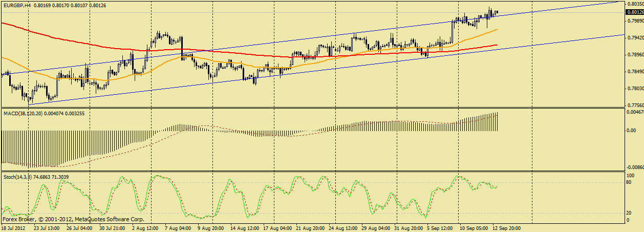Screen dimensions: 644x232
Task: Click the 10 Sep 05:00 time label
Action: point(473,228)
